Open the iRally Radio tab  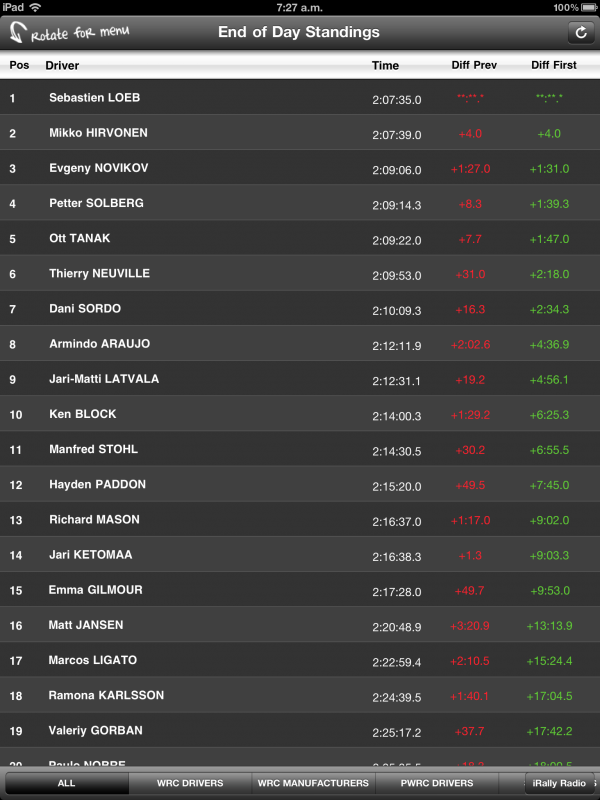560,783
